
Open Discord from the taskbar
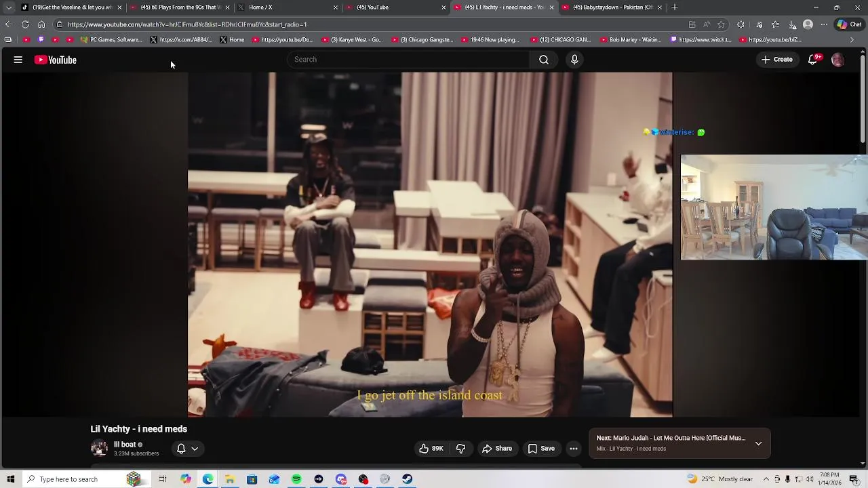340,479
